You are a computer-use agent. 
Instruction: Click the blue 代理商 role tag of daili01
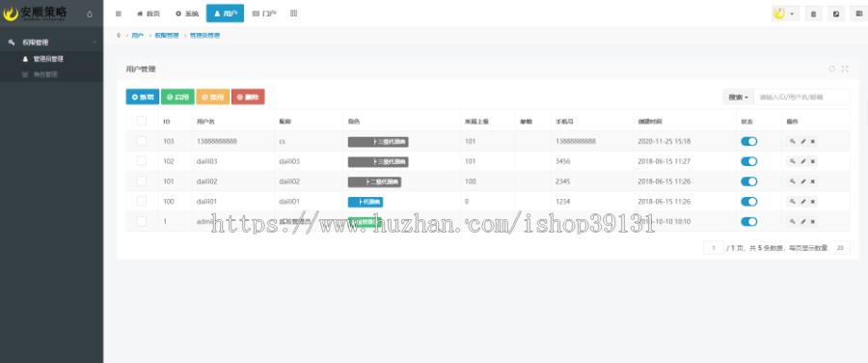point(366,202)
